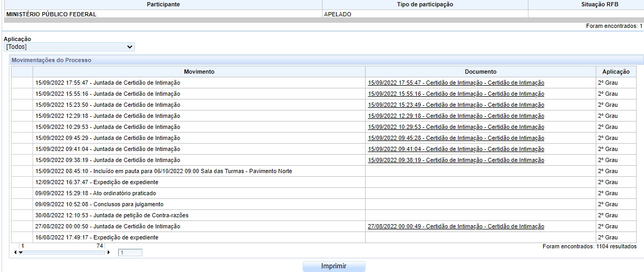Click the Documento column header
The image size is (644, 272).
481,72
